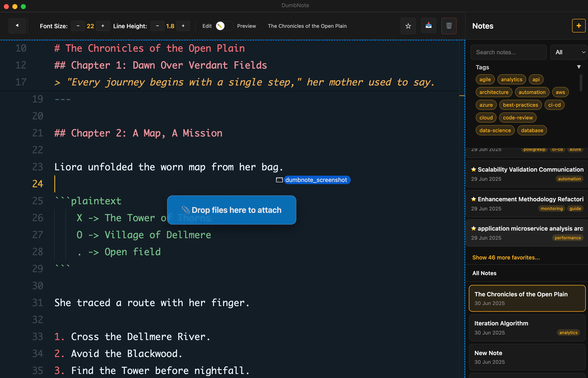Viewport: 588px width, 378px height.
Task: Select the ci-cd tag in Tags list
Action: pyautogui.click(x=554, y=105)
